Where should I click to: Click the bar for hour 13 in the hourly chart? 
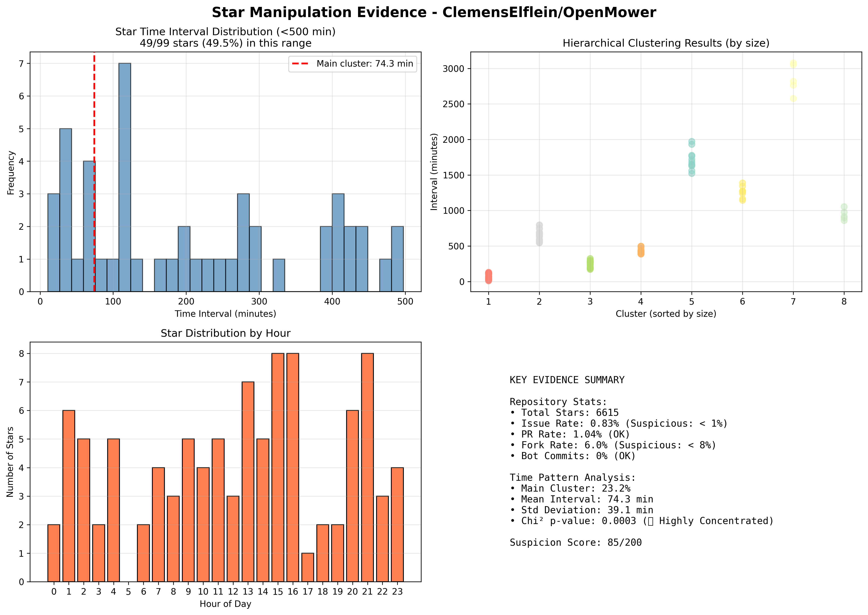(x=248, y=482)
